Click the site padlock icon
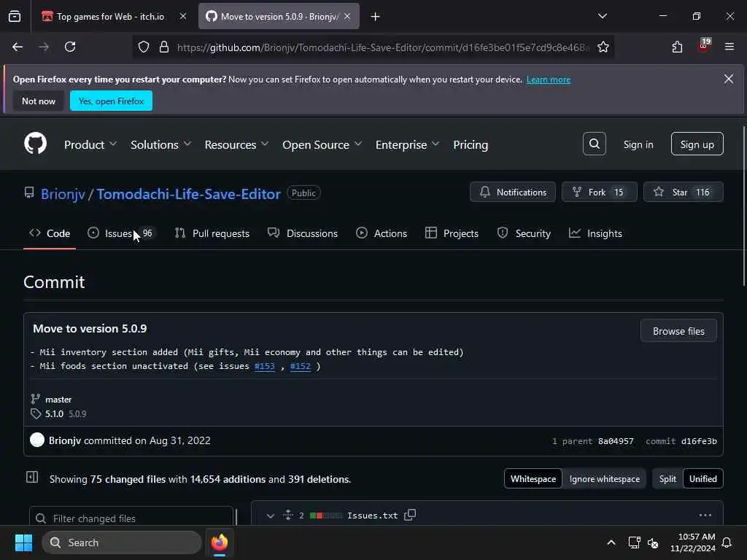Viewport: 747px width, 560px height. [164, 47]
